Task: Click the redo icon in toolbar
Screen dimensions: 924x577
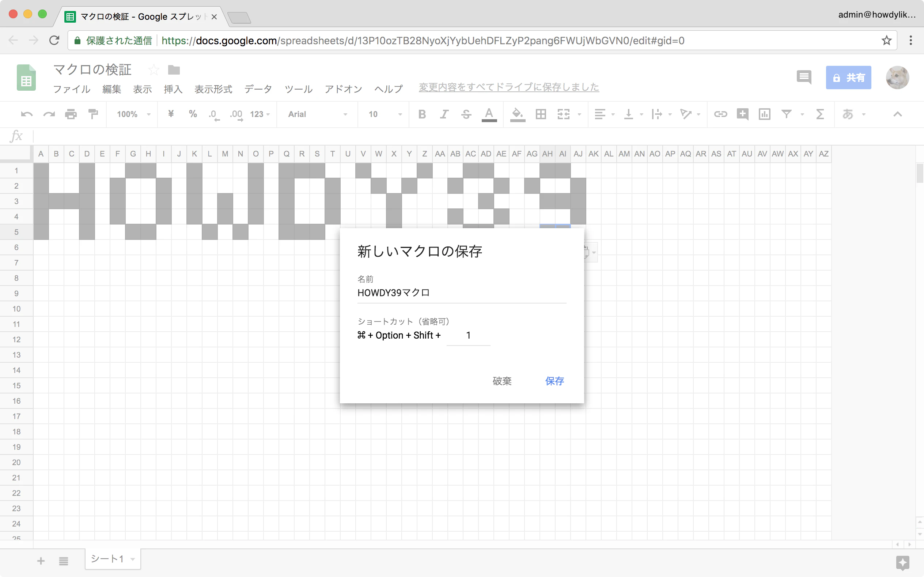Action: [49, 114]
